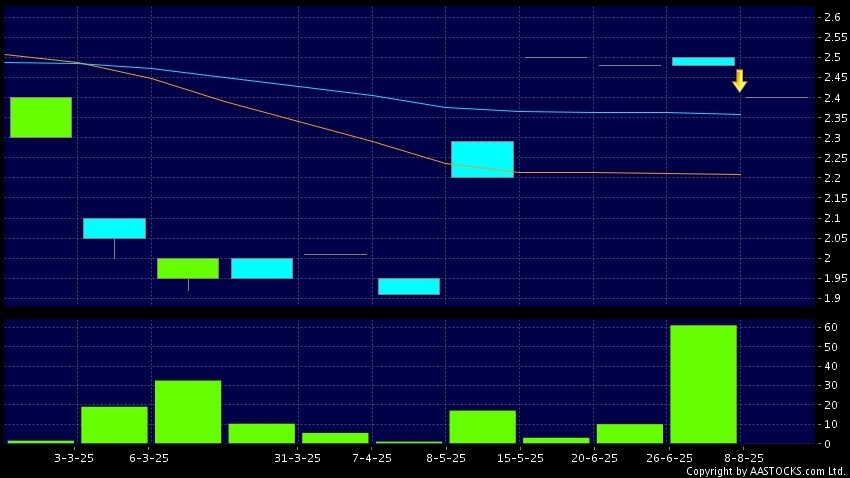Image resolution: width=850 pixels, height=478 pixels.
Task: Click the 2.05 price axis label
Action: 835,238
